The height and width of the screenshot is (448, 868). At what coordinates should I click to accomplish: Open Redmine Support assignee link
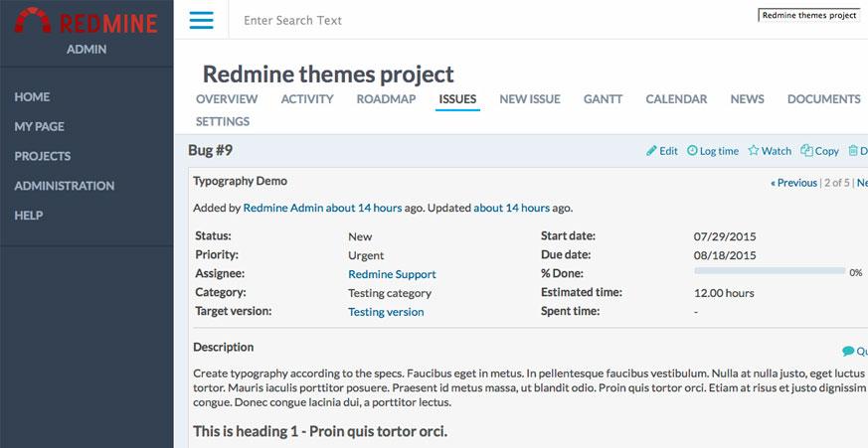(x=392, y=274)
